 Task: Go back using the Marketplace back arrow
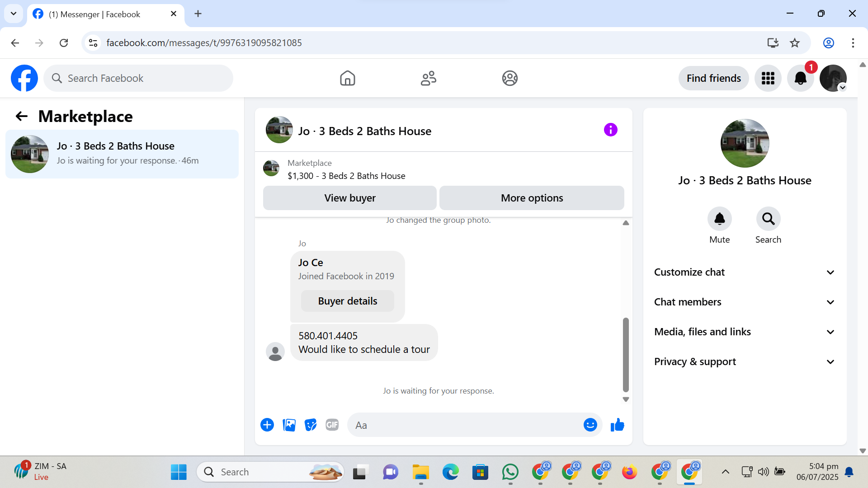point(22,117)
